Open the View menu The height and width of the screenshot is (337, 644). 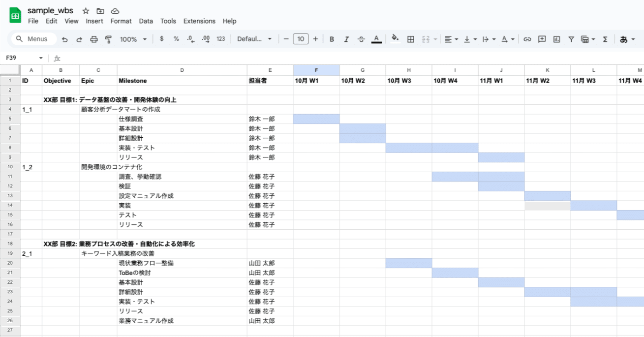tap(71, 21)
